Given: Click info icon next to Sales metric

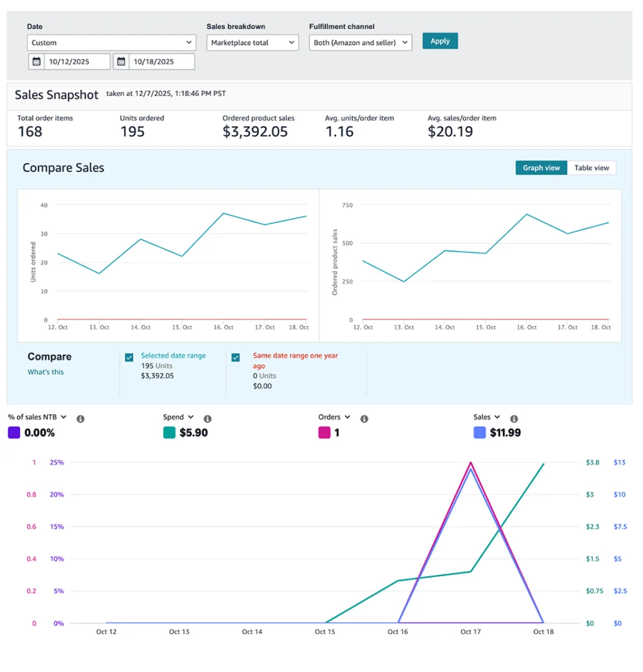Looking at the screenshot, I should coord(514,419).
